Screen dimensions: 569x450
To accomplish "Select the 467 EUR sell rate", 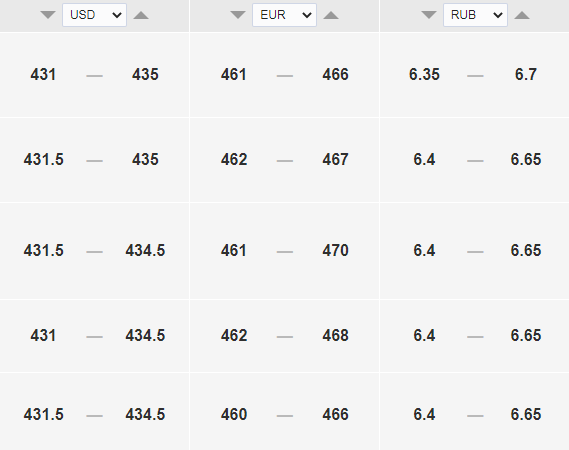I will point(336,159).
